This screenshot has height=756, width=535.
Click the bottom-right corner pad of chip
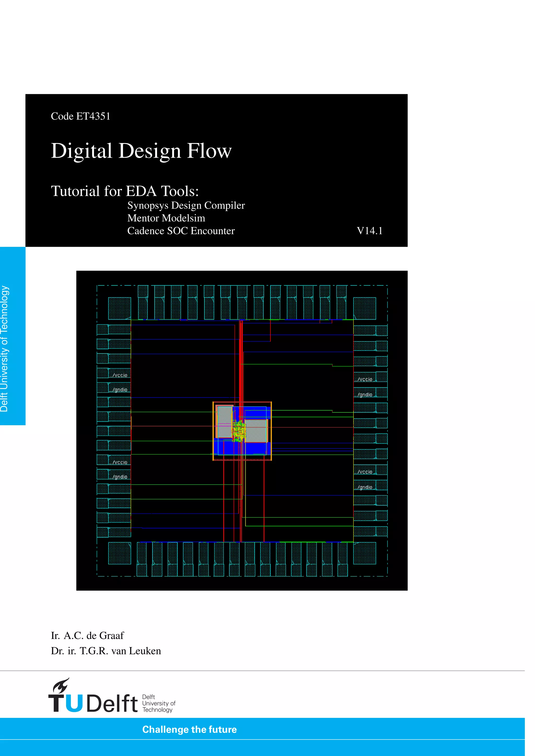364,553
